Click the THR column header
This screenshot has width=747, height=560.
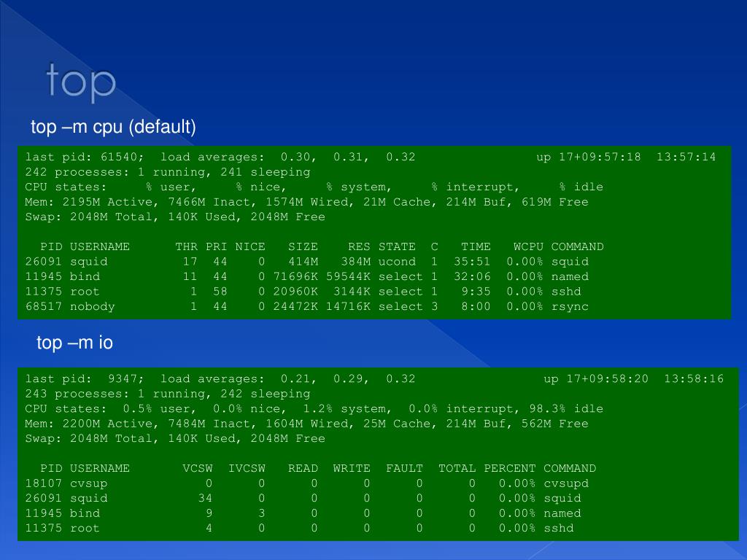point(186,246)
